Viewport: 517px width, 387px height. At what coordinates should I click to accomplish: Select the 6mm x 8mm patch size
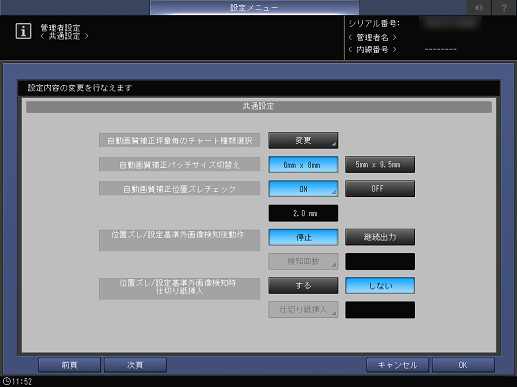coord(303,165)
